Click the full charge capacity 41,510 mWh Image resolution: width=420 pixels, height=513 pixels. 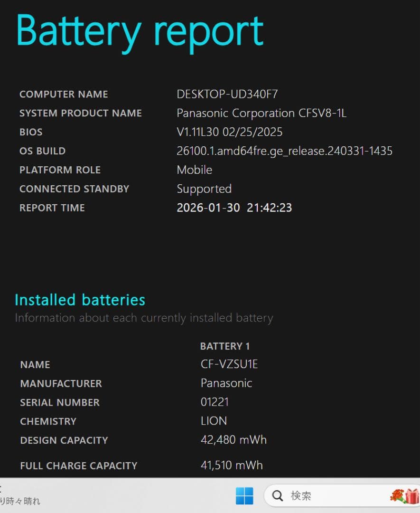point(232,465)
